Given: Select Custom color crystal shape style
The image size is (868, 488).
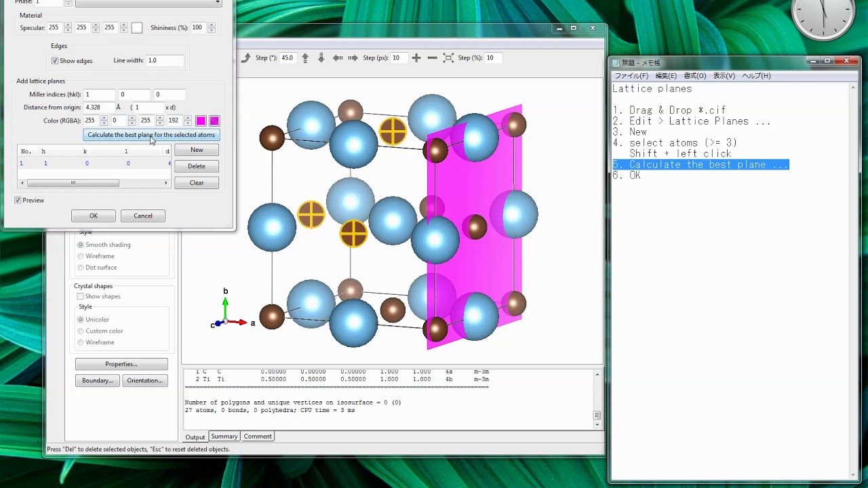Looking at the screenshot, I should (x=81, y=331).
